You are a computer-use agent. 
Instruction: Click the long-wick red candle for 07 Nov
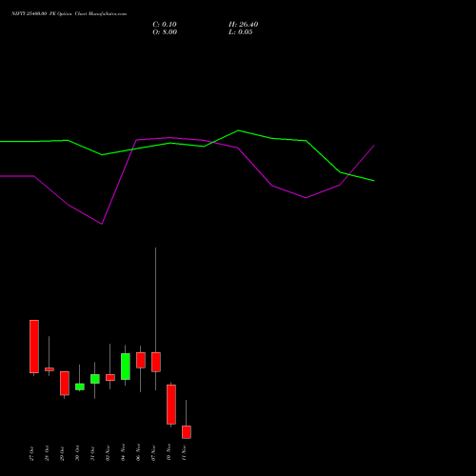tap(156, 362)
